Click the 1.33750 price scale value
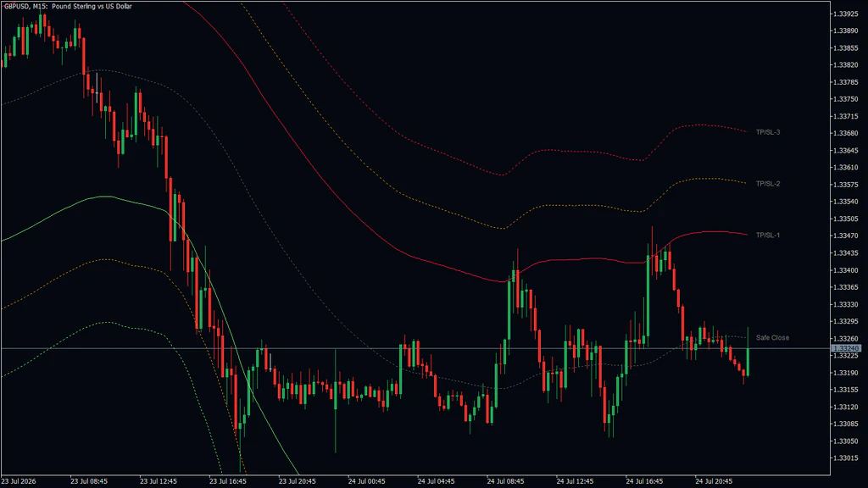The image size is (868, 488). click(x=846, y=99)
